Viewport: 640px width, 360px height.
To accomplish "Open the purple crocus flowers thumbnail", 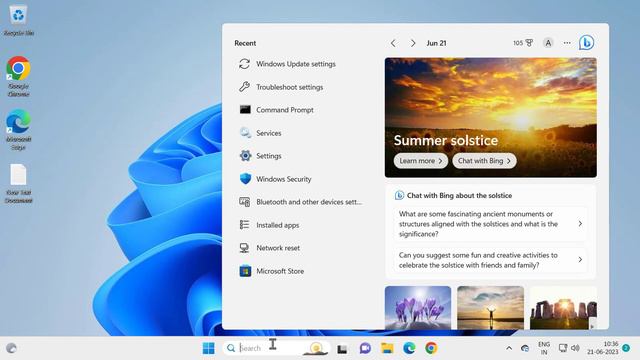I will pyautogui.click(x=418, y=308).
